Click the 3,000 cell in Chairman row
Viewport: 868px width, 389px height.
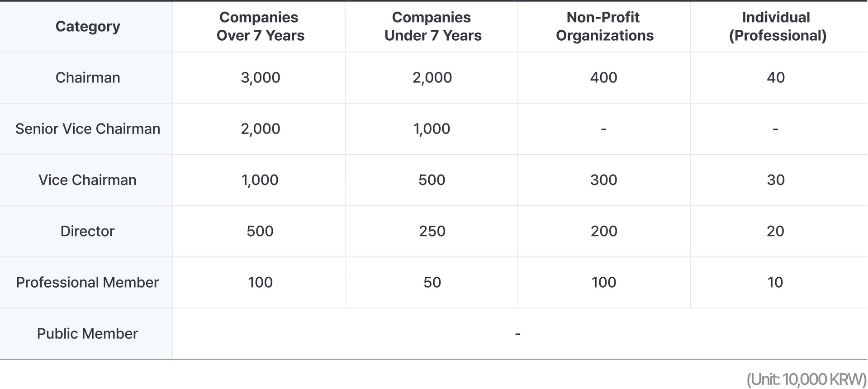pos(261,78)
